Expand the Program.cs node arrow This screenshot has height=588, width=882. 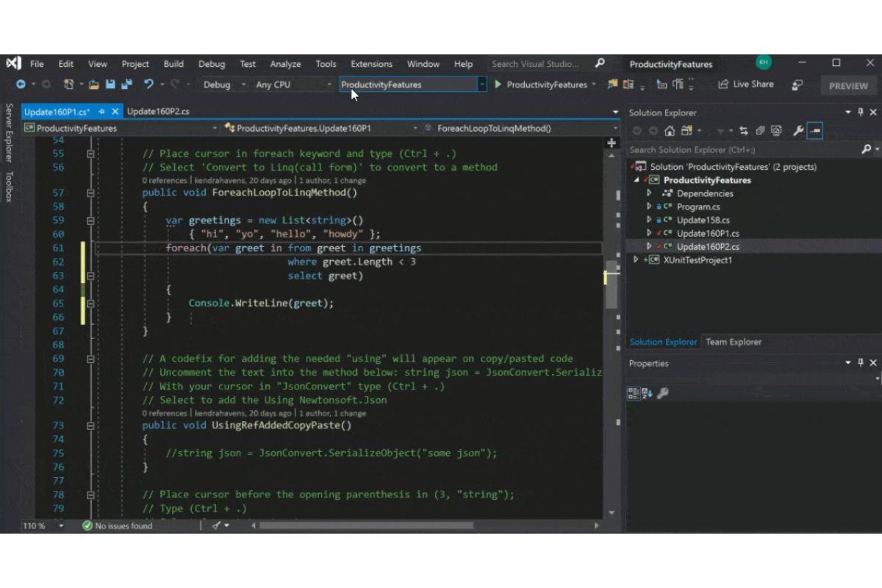coord(649,207)
